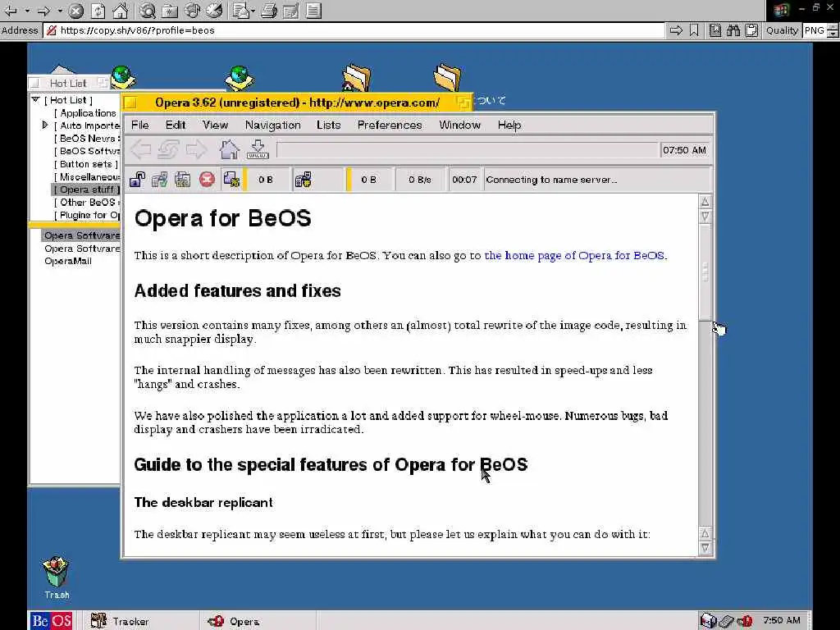The width and height of the screenshot is (840, 630).
Task: Select [ Opera stuff ] folder in Hot List
Action: click(x=85, y=189)
